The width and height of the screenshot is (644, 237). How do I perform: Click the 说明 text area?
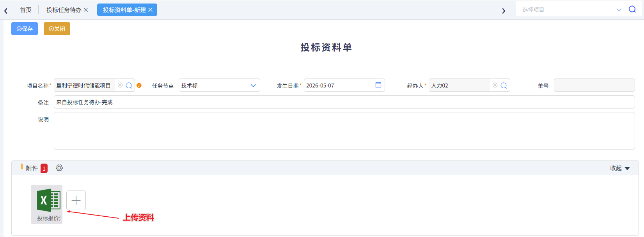344,131
